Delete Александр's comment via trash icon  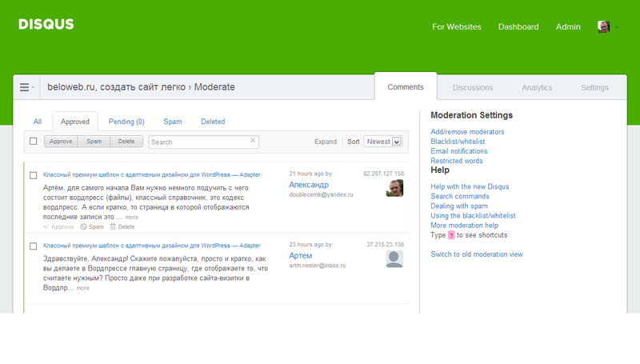tap(122, 227)
